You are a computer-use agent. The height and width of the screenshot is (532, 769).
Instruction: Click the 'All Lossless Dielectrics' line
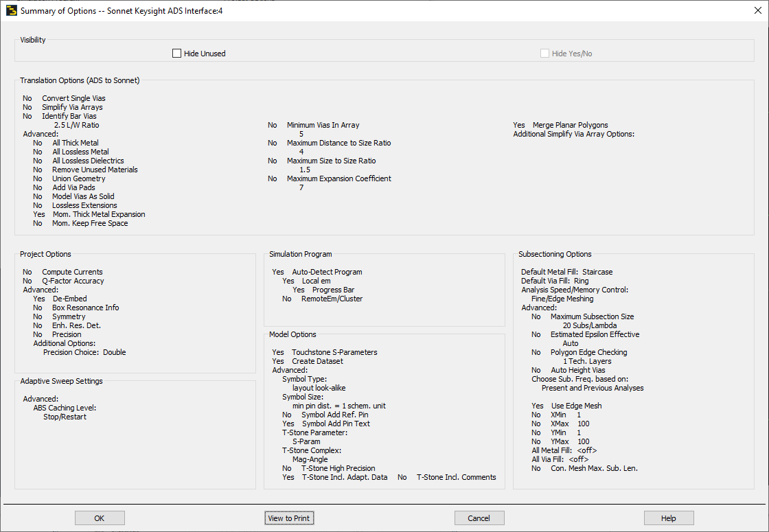point(89,161)
